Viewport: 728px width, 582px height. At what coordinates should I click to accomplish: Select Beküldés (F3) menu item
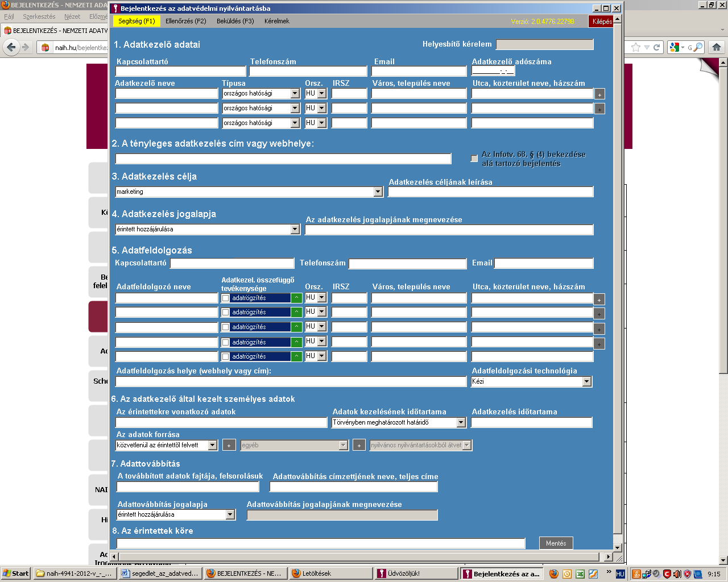(235, 21)
